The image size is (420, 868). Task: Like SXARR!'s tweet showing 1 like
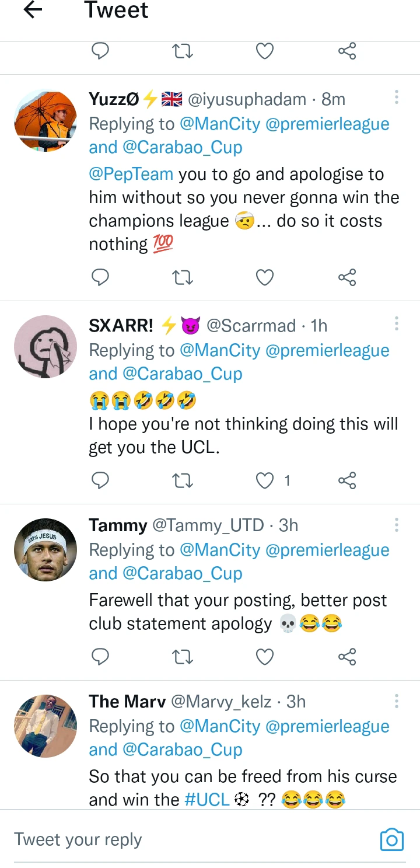click(x=265, y=480)
